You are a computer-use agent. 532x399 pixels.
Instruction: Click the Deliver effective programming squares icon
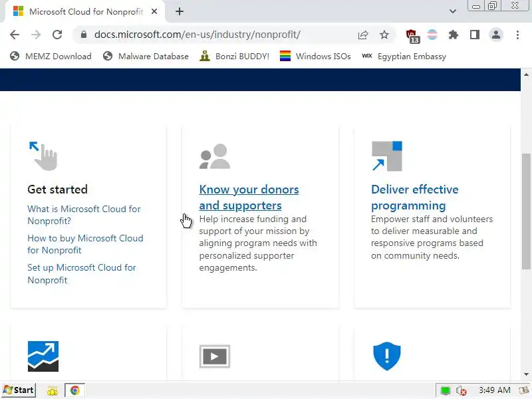point(387,156)
